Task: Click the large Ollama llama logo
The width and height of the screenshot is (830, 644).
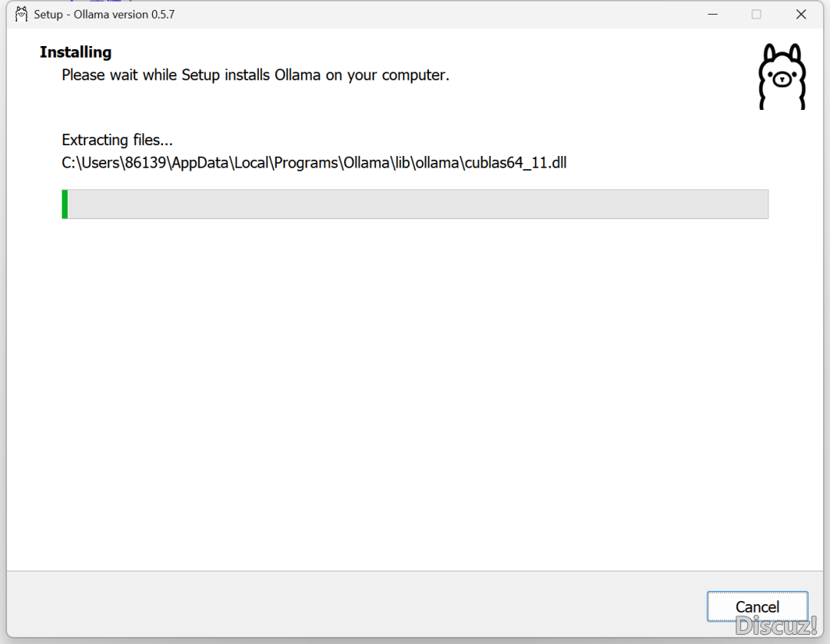Action: point(782,77)
